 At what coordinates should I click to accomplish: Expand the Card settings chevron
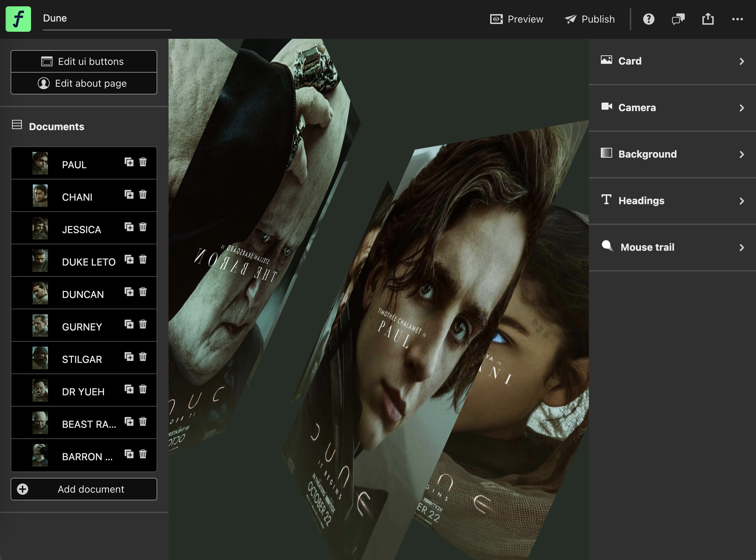742,61
